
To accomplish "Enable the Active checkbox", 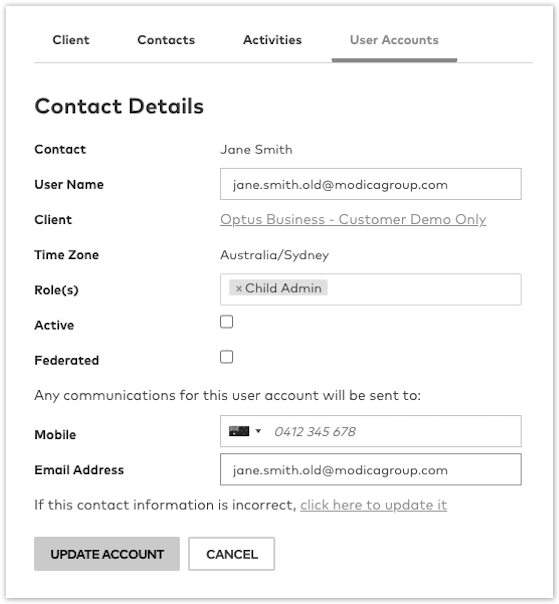I will click(x=227, y=322).
